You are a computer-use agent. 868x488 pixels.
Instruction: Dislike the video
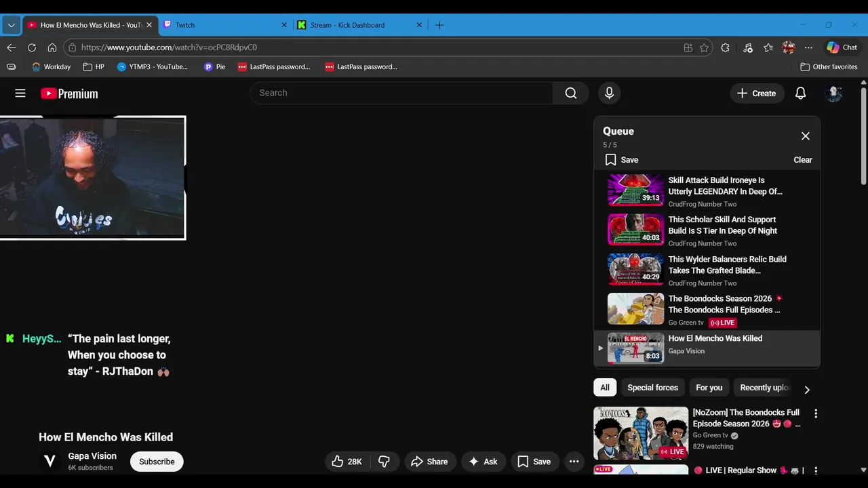(384, 462)
